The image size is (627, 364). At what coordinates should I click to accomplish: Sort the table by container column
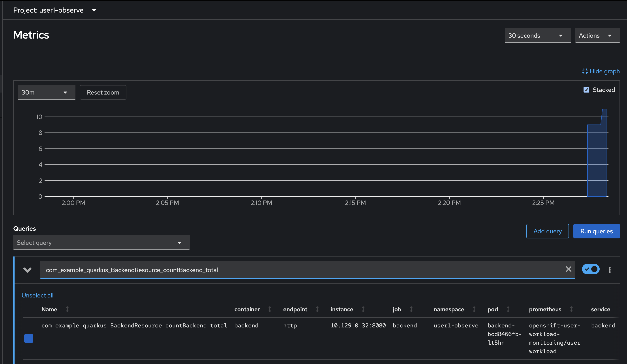click(253, 309)
